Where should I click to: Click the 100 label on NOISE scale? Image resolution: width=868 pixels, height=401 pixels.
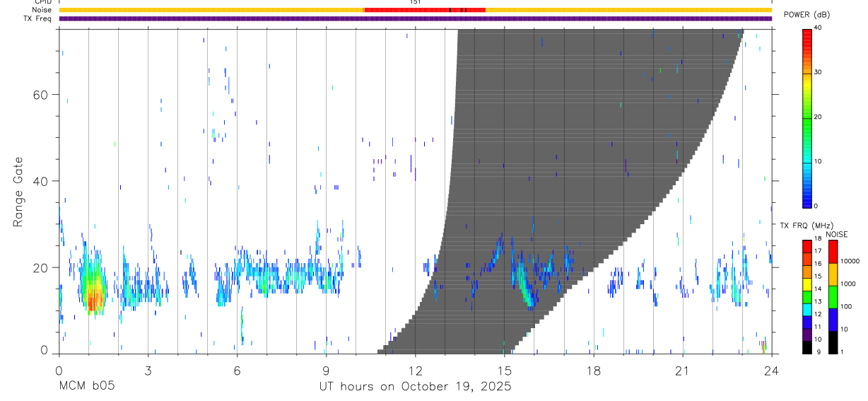[847, 306]
